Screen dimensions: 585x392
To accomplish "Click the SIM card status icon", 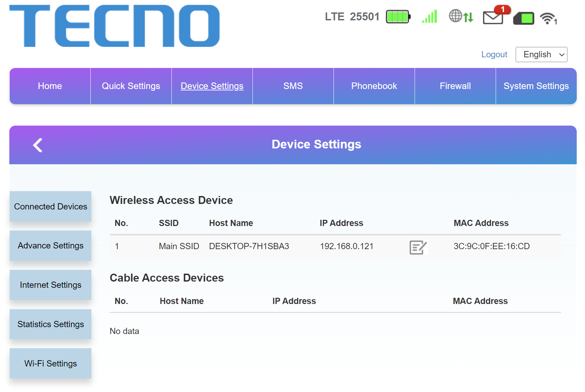I will 524,18.
